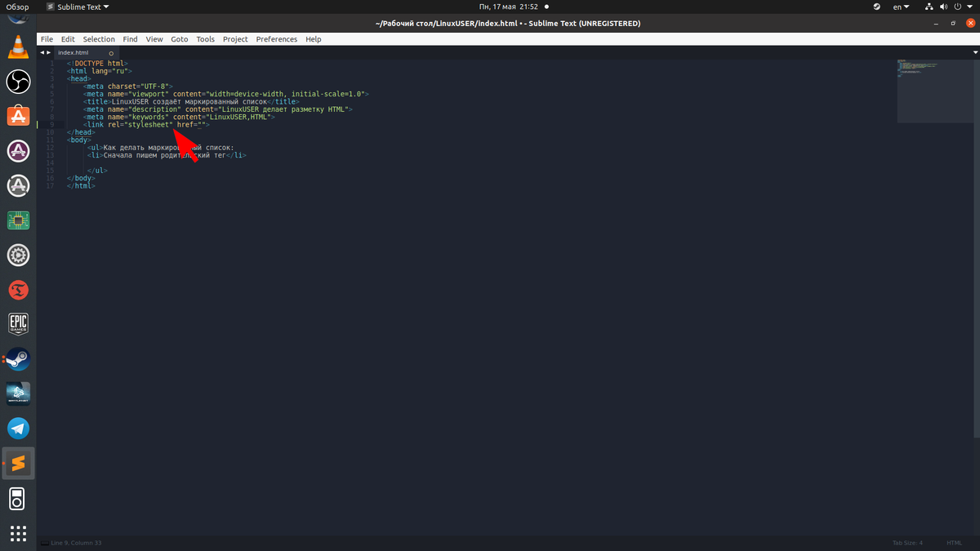Open the orange Ubuntu Software dock icon
This screenshot has height=551, width=980.
click(x=18, y=116)
